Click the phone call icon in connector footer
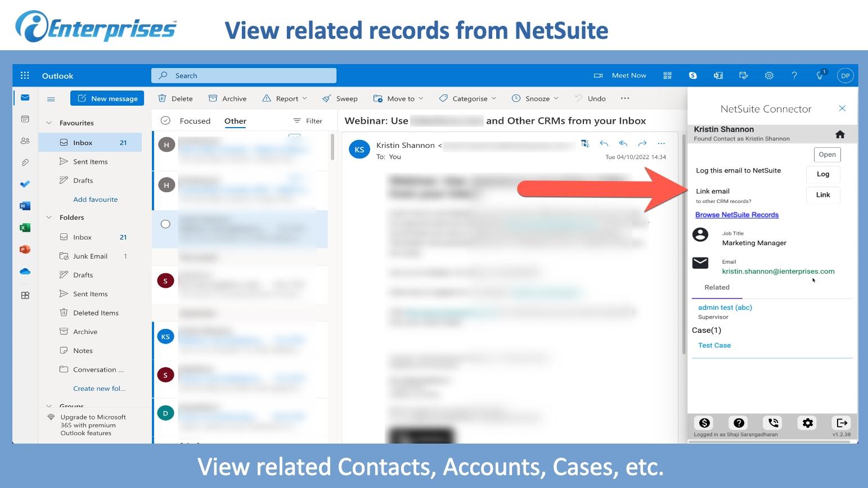Screen dimensions: 868x488 pyautogui.click(x=773, y=423)
